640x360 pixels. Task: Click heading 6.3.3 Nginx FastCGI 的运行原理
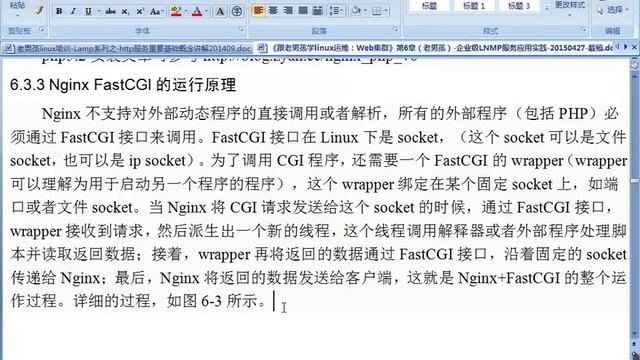(x=123, y=85)
